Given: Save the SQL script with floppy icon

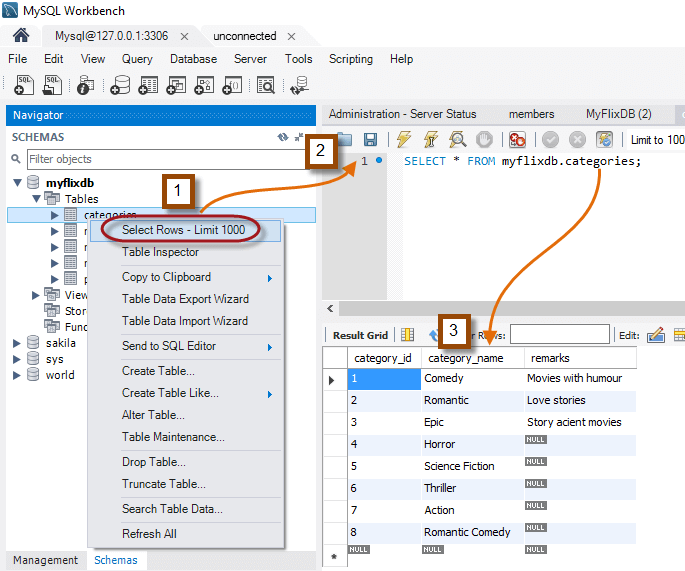Looking at the screenshot, I should click(x=370, y=140).
